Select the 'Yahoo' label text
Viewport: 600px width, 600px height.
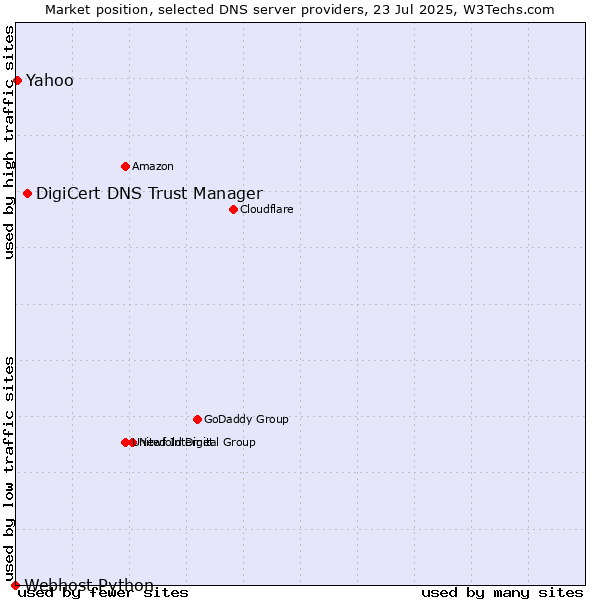pos(50,81)
